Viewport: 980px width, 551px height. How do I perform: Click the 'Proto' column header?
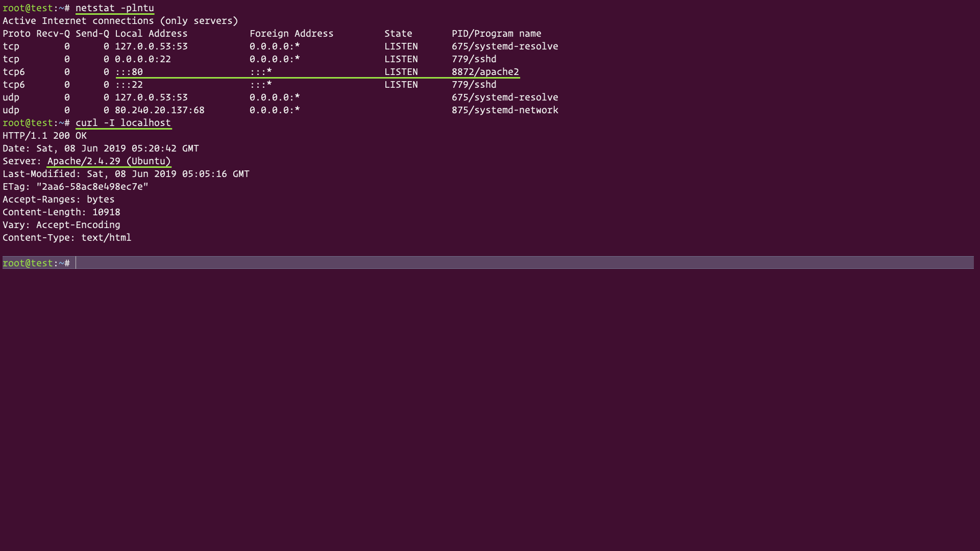[17, 34]
